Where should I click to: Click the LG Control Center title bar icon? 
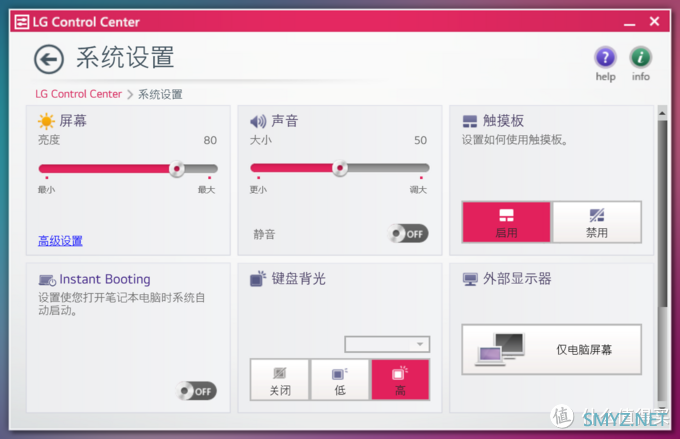[22, 22]
